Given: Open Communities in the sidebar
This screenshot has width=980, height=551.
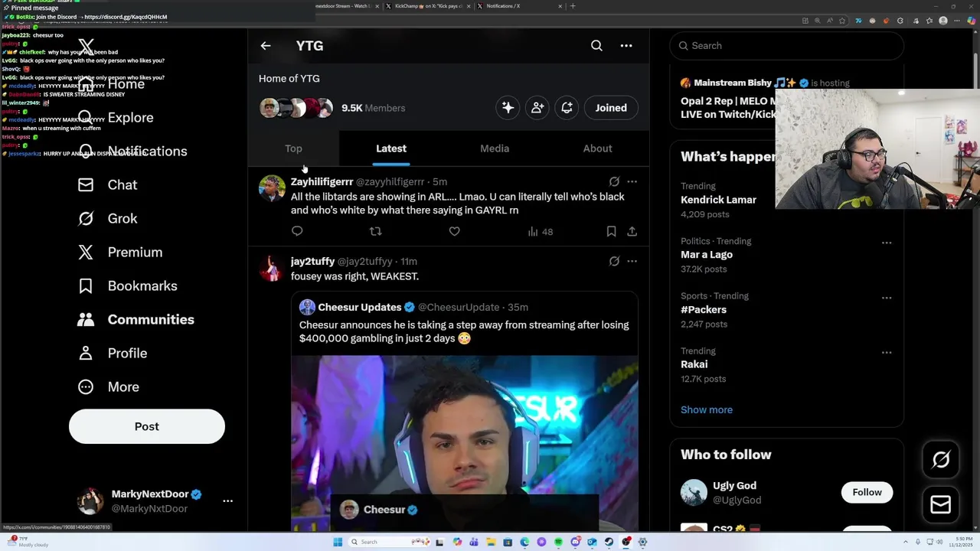Looking at the screenshot, I should point(136,320).
